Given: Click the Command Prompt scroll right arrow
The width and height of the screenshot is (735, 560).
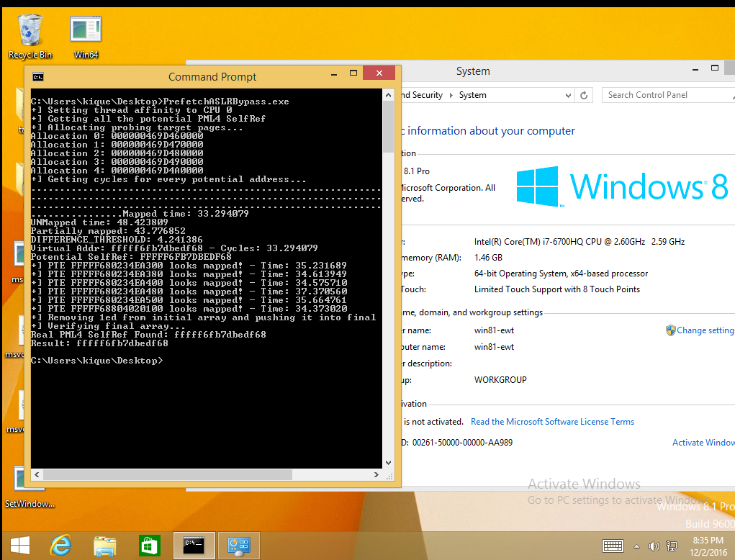Looking at the screenshot, I should click(376, 475).
